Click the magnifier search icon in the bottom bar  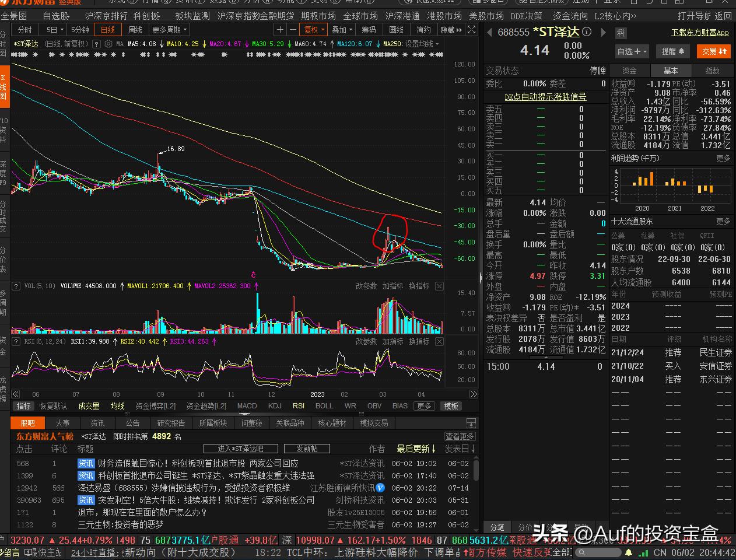click(x=583, y=552)
